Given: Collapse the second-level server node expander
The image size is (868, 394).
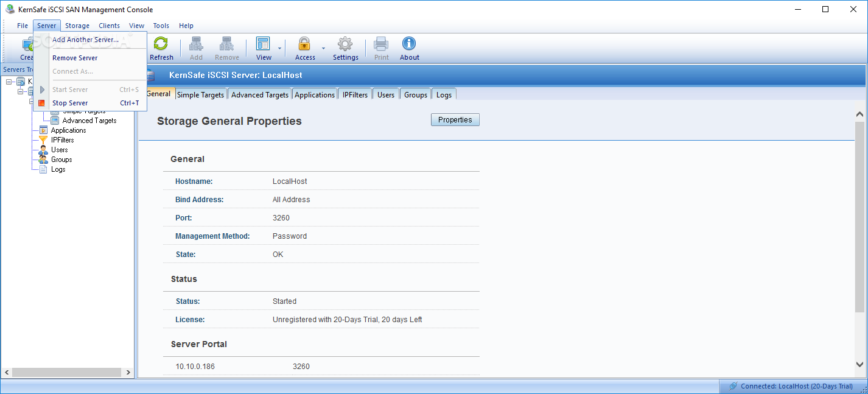Looking at the screenshot, I should (21, 91).
